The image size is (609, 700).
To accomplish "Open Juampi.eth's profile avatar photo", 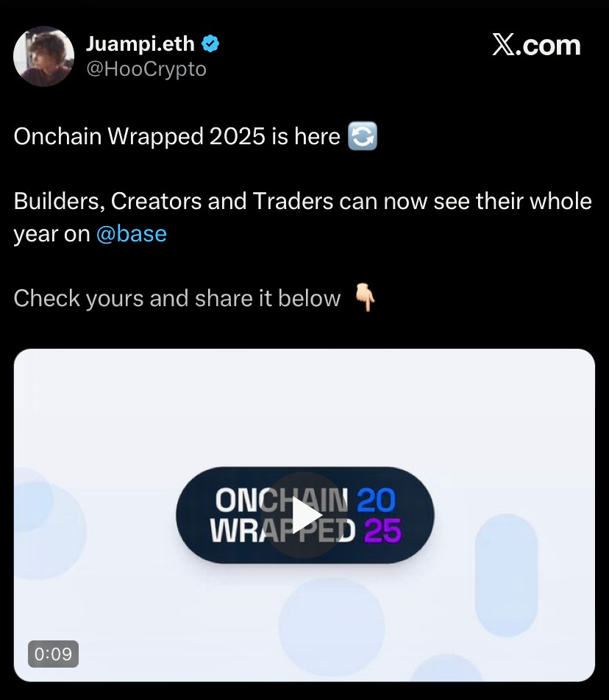I will (x=43, y=56).
